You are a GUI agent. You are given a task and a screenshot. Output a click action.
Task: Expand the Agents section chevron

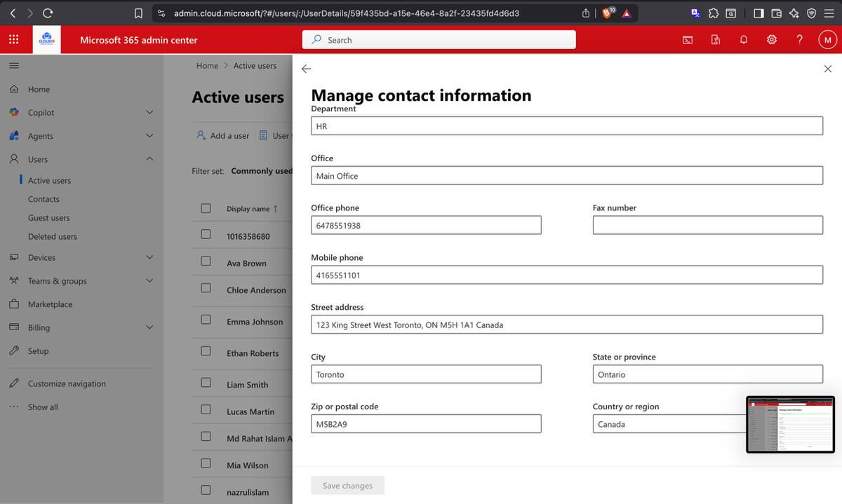[x=149, y=136]
